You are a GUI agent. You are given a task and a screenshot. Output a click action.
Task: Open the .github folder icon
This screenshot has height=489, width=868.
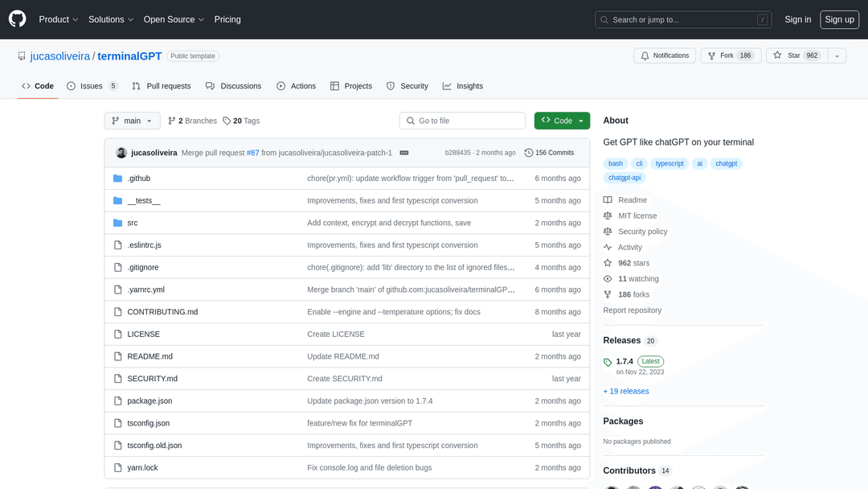coord(117,179)
